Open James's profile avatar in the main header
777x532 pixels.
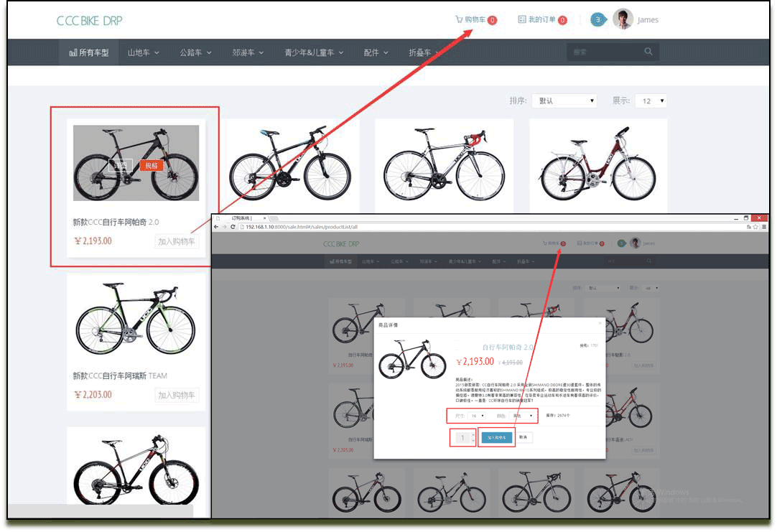coord(623,19)
